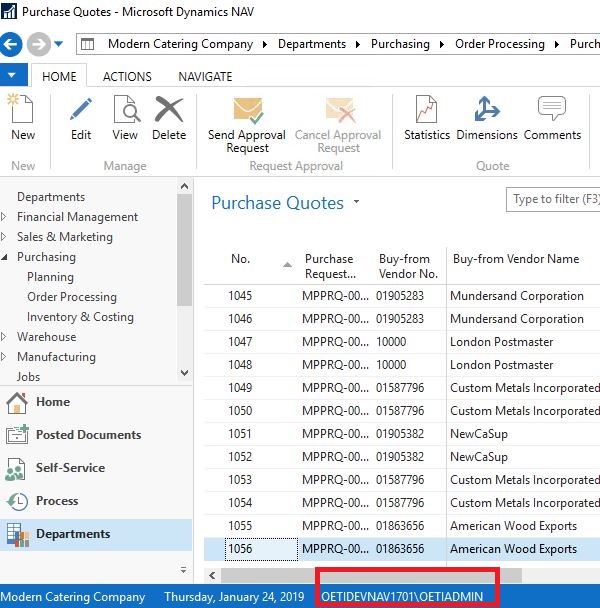Click Purchasing breadcrumb in address bar
Viewport: 600px width, 608px height.
pyautogui.click(x=400, y=44)
